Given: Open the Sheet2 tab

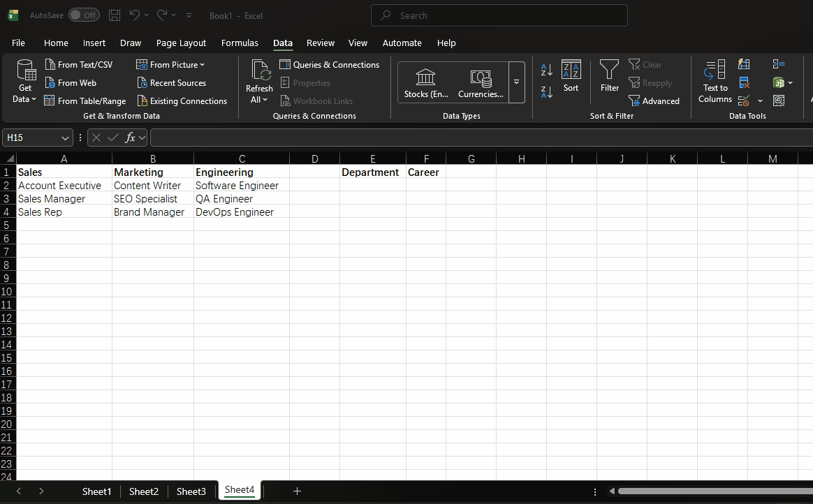Looking at the screenshot, I should [143, 491].
